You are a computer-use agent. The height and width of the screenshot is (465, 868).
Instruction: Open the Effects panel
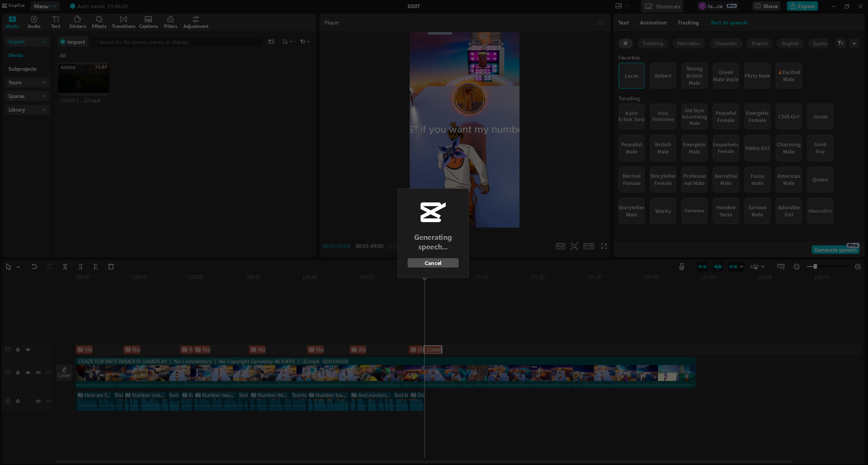point(99,22)
